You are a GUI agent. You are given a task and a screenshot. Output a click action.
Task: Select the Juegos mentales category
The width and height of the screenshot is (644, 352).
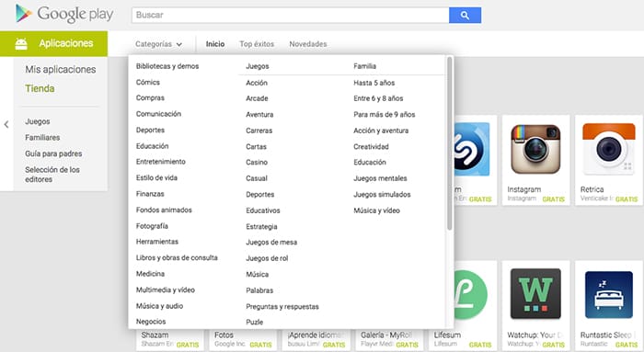(x=380, y=178)
